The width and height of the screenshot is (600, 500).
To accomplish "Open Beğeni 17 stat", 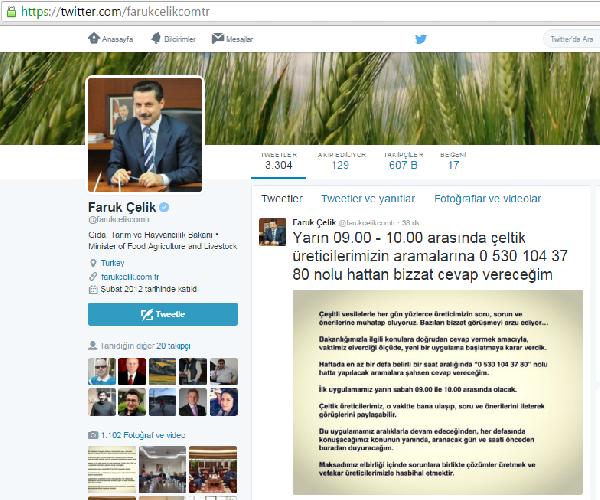I will pyautogui.click(x=453, y=161).
